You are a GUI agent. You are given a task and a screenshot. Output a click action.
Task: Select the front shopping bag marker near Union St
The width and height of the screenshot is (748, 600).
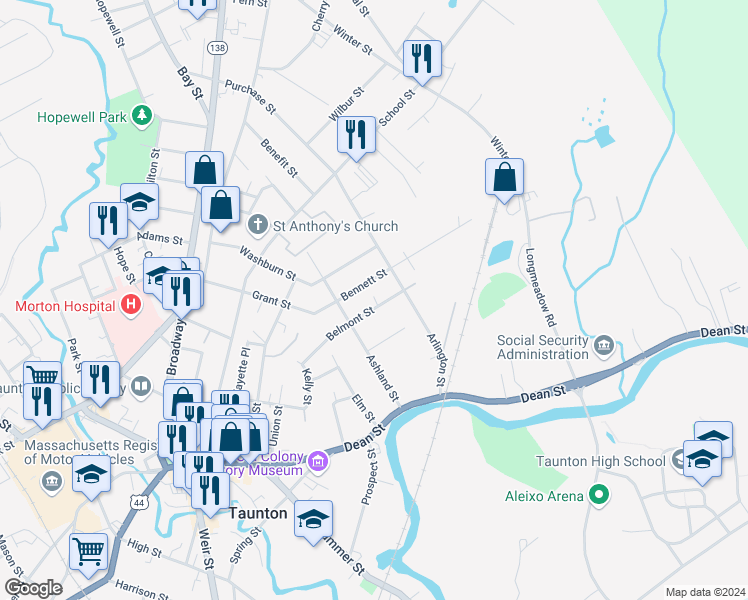tap(231, 437)
